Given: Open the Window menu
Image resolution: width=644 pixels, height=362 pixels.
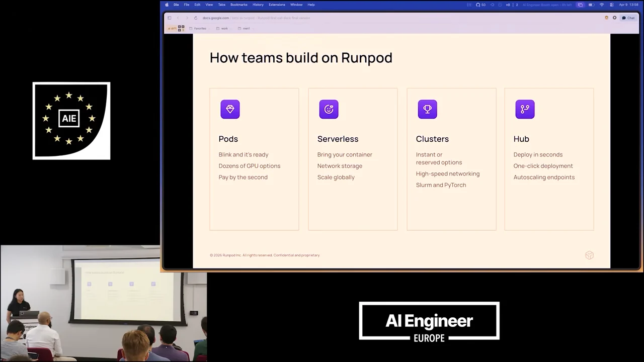Looking at the screenshot, I should 296,5.
